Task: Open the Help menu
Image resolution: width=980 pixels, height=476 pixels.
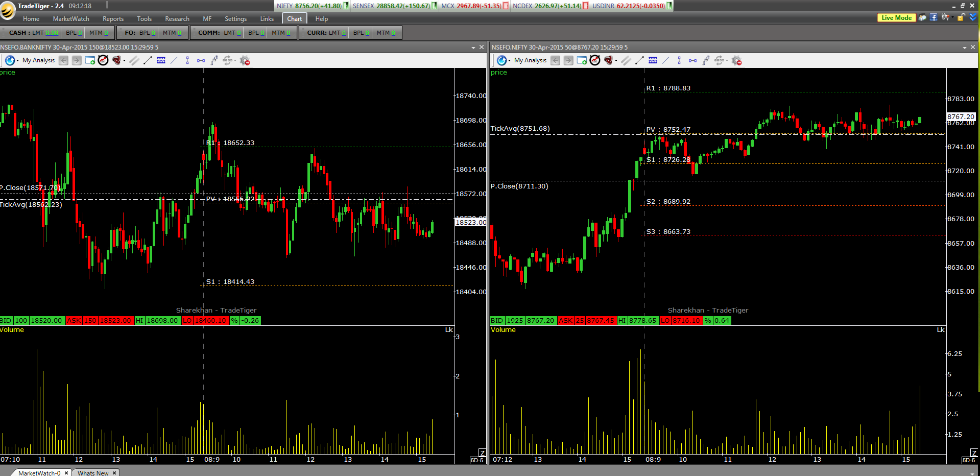Action: pos(322,19)
